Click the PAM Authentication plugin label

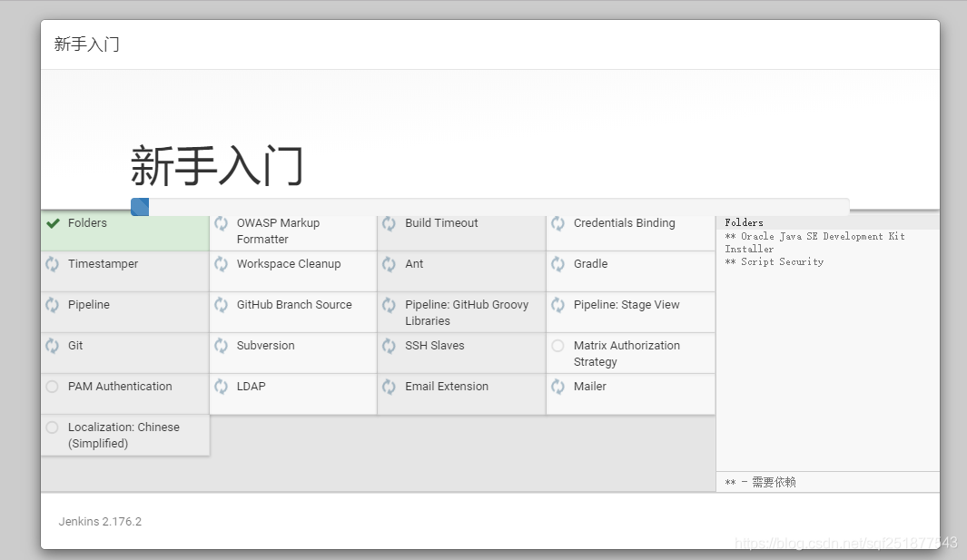(120, 386)
